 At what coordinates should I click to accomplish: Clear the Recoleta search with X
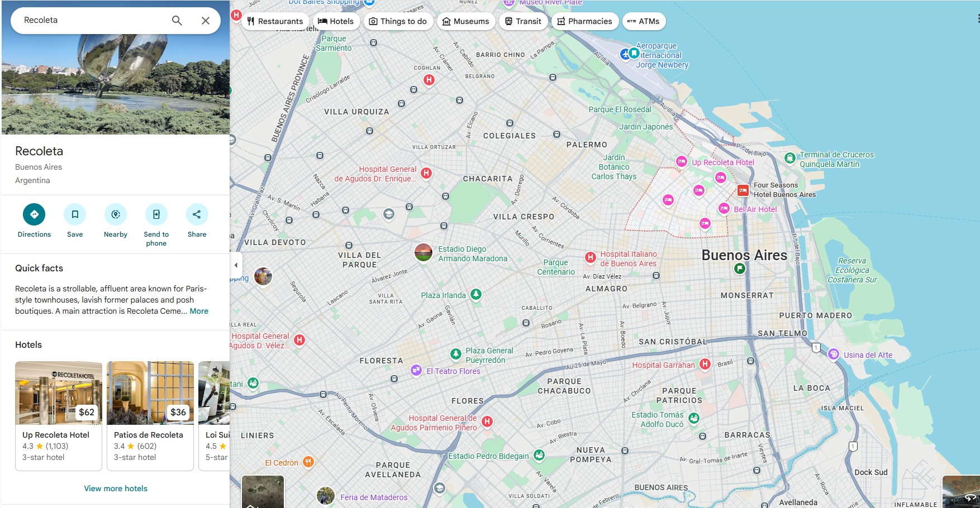click(x=206, y=21)
